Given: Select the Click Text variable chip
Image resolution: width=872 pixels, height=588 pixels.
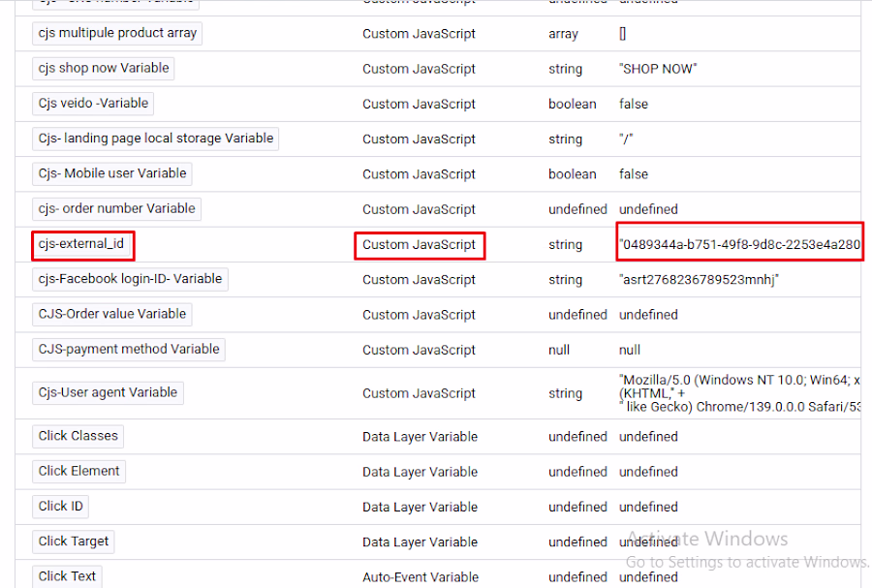Looking at the screenshot, I should 67,575.
